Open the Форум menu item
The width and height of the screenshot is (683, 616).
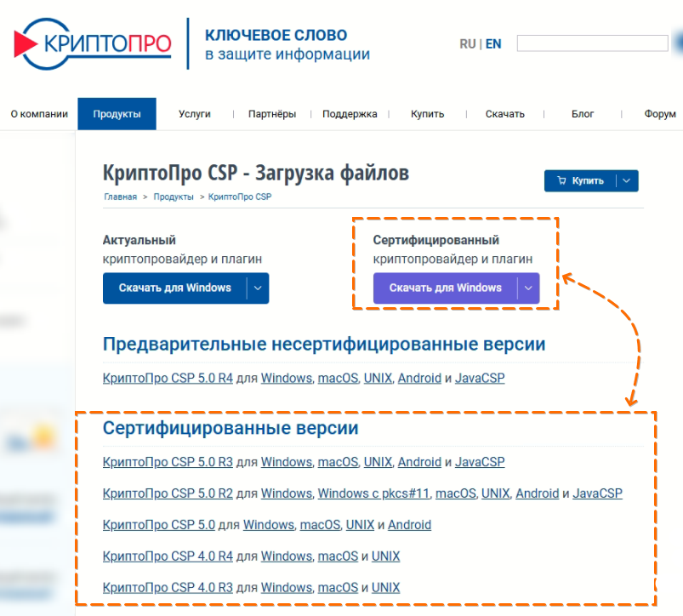(x=660, y=114)
